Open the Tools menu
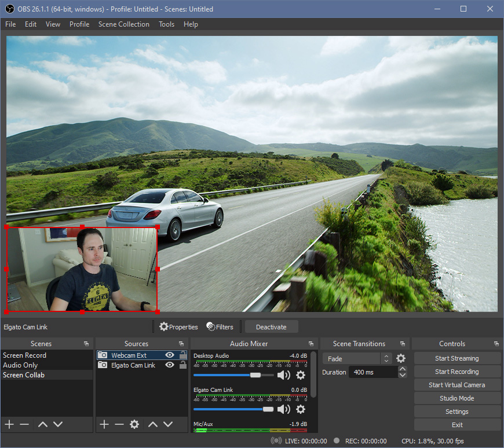The width and height of the screenshot is (504, 448). 166,24
